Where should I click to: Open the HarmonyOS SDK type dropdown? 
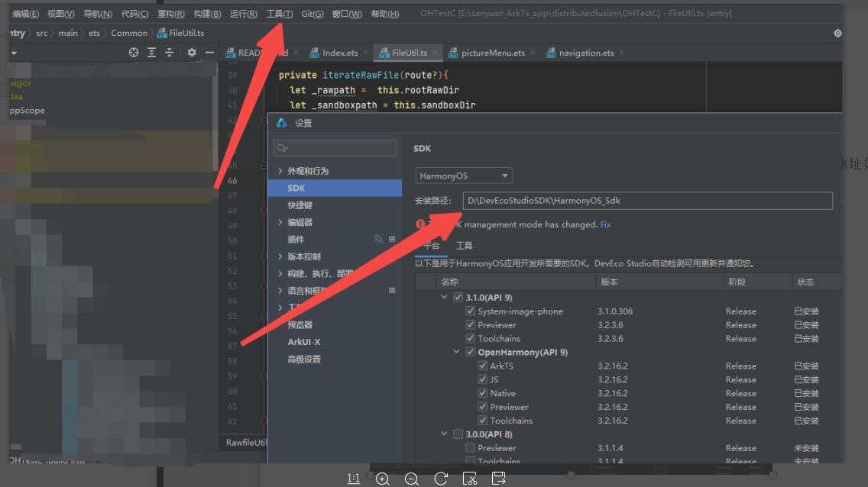pyautogui.click(x=464, y=176)
